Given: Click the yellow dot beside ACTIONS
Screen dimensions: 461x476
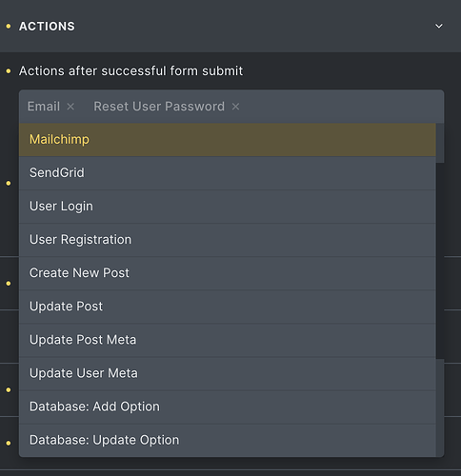Looking at the screenshot, I should [9, 26].
